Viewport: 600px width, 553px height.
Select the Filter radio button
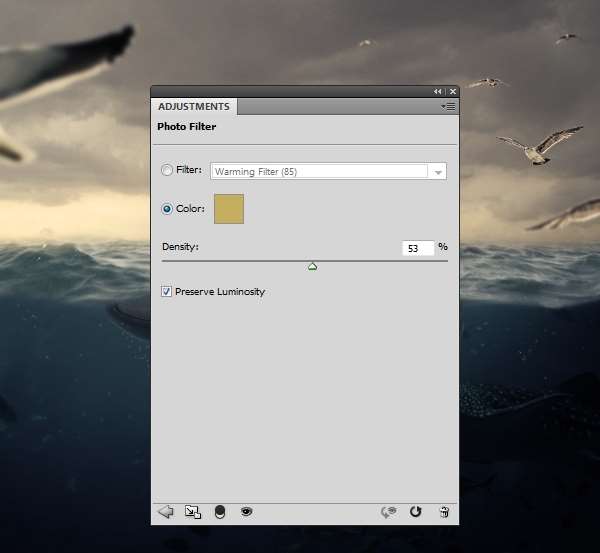click(167, 171)
